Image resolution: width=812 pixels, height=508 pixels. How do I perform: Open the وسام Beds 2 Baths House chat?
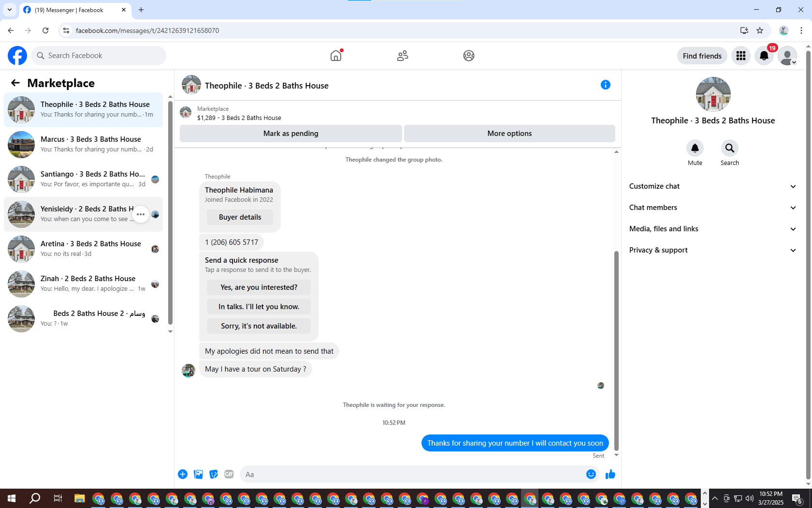(x=84, y=319)
